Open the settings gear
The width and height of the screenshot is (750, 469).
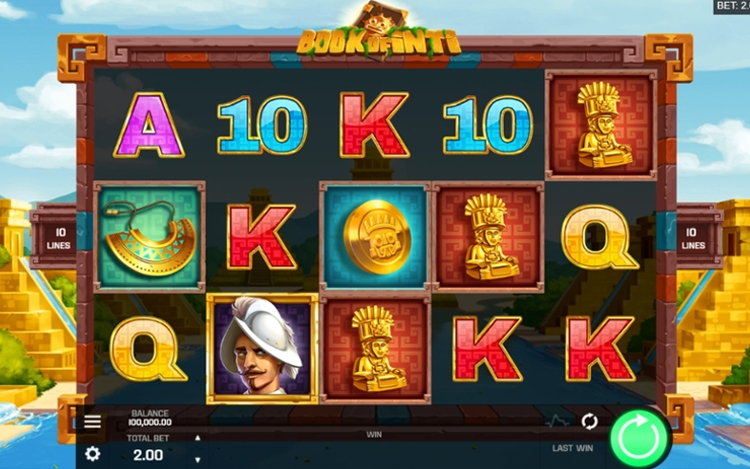coord(92,454)
